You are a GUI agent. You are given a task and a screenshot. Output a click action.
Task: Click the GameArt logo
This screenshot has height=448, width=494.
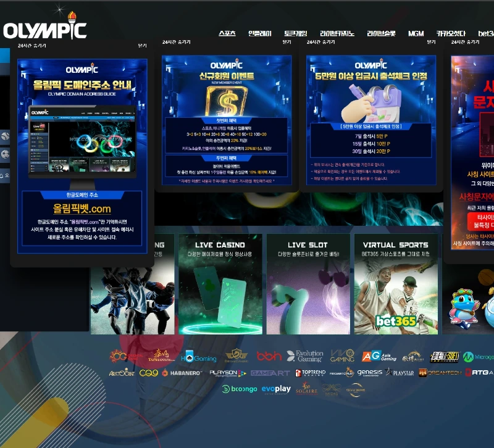[270, 373]
